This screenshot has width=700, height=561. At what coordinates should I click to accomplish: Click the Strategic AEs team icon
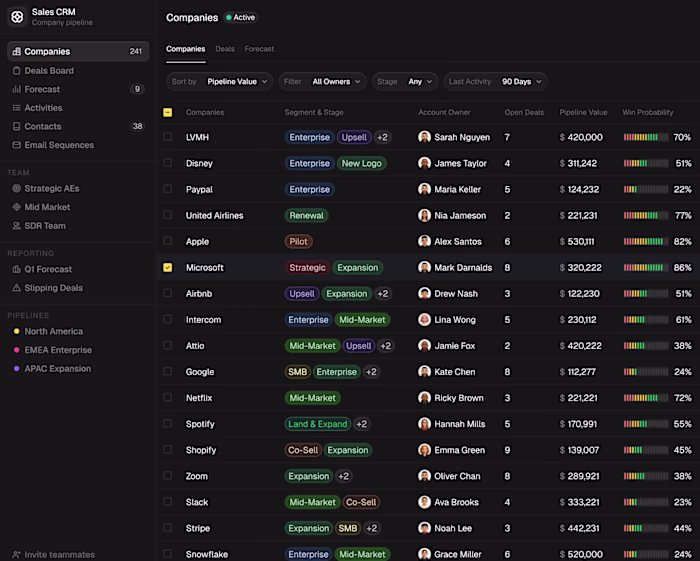[x=17, y=188]
